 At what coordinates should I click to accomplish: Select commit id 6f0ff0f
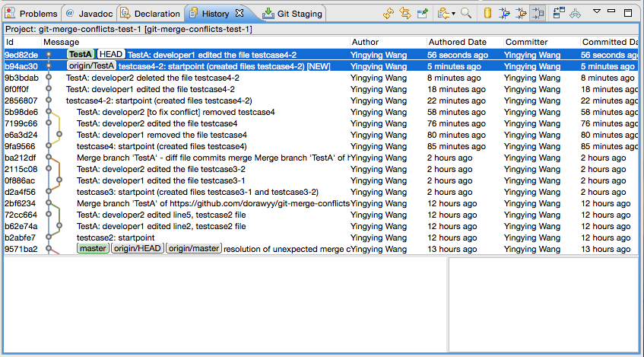point(17,89)
